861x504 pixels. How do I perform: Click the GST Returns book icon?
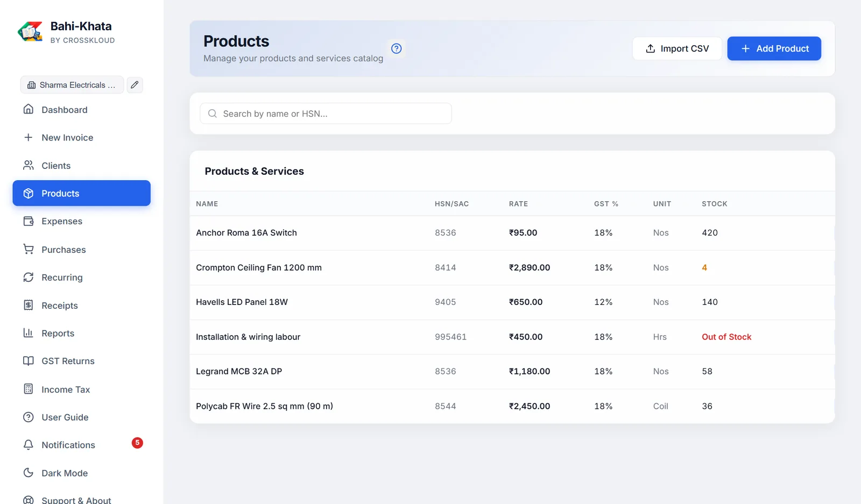pos(29,361)
